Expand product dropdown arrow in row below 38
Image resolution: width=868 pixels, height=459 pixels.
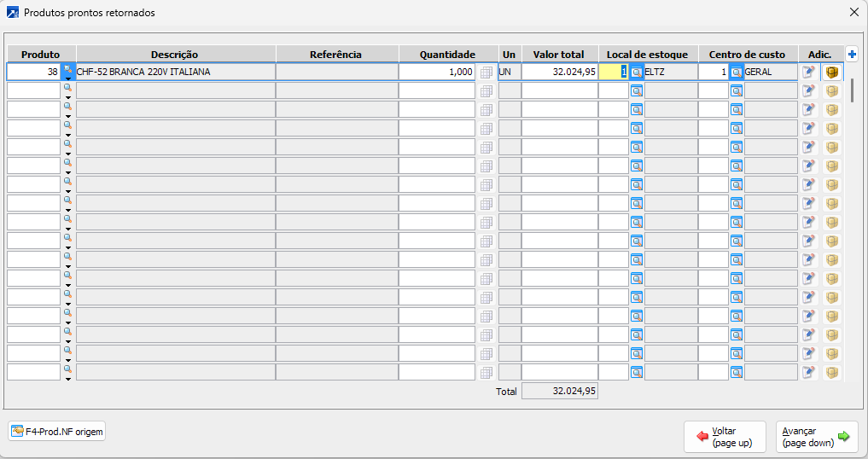pos(68,97)
